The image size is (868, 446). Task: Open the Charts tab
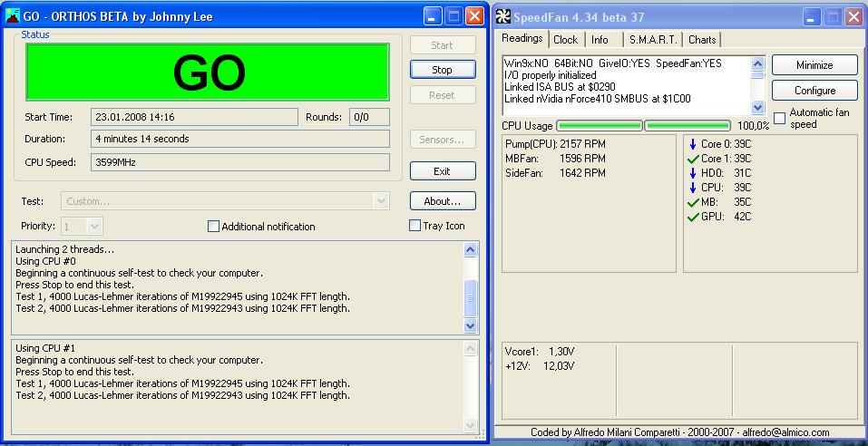702,40
